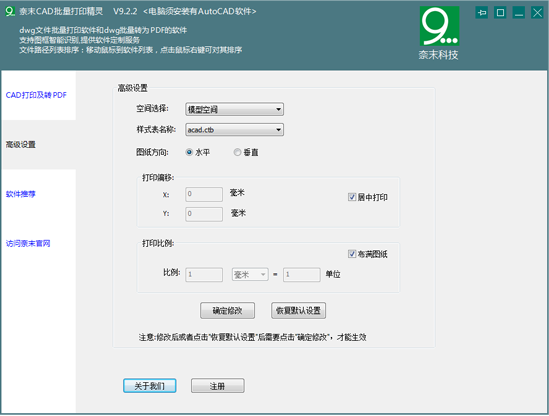Click the Y offset input field

tap(204, 214)
